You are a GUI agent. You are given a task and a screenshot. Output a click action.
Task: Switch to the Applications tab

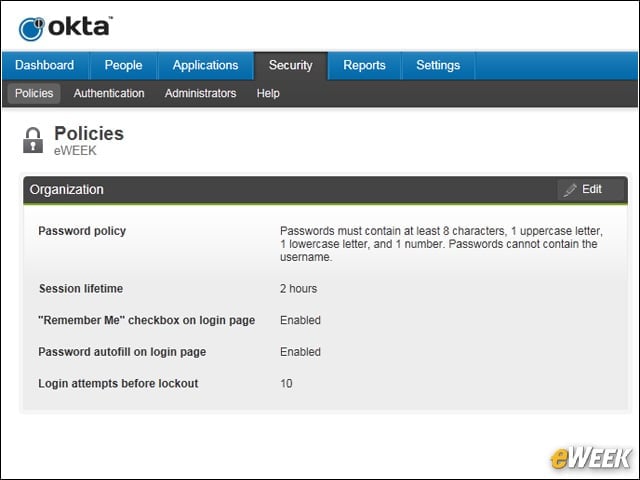[205, 65]
